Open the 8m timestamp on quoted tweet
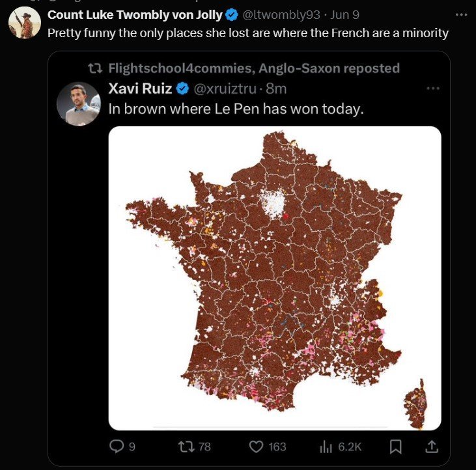Image resolution: width=476 pixels, height=470 pixels. (276, 89)
